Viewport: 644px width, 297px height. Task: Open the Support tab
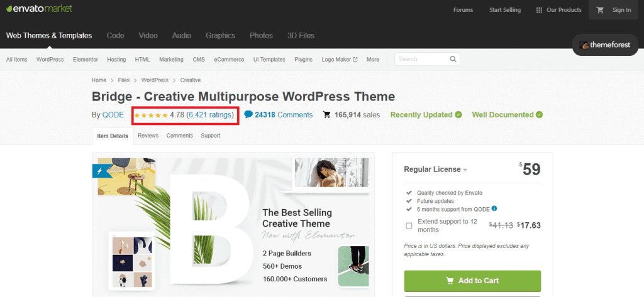coord(210,136)
